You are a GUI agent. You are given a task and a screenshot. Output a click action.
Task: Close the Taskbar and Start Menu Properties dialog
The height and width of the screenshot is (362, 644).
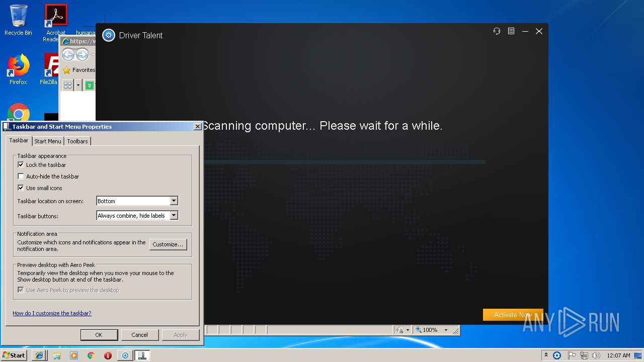197,127
